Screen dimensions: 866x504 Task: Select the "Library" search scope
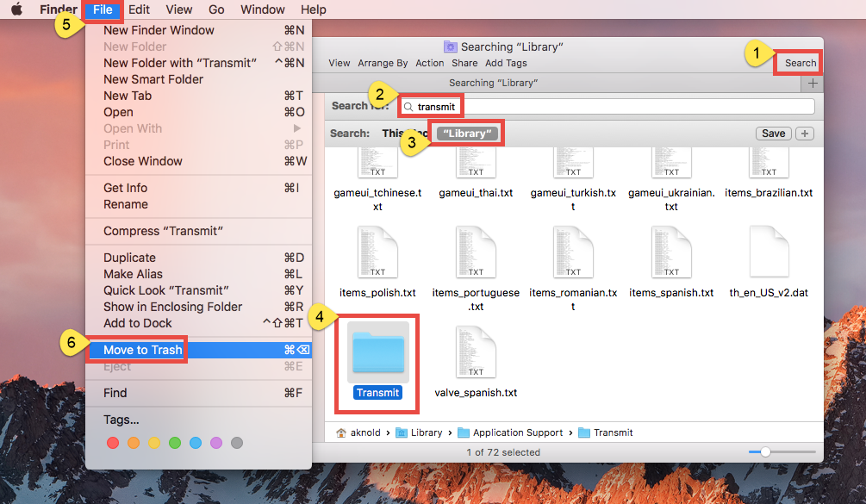pos(466,133)
